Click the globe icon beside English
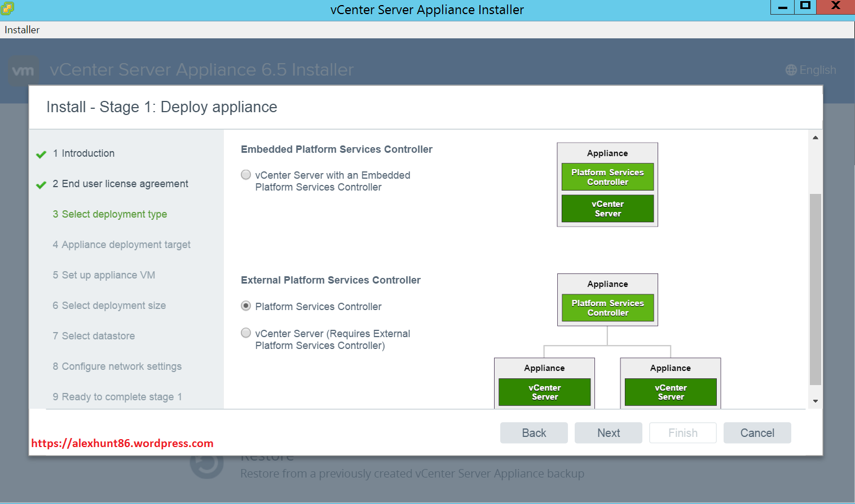Screen dimensions: 855x504 [x=791, y=70]
